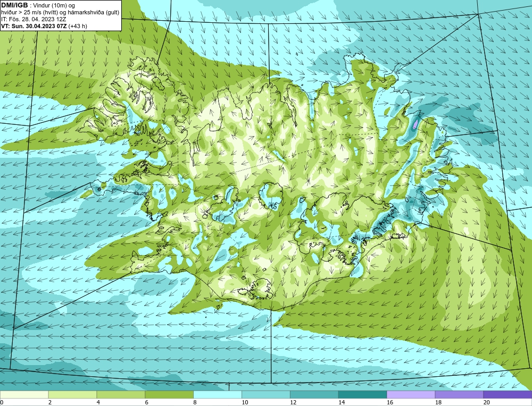The height and width of the screenshot is (406, 532).
Task: Click the '0' label on the wind scale
Action: pyautogui.click(x=2, y=402)
